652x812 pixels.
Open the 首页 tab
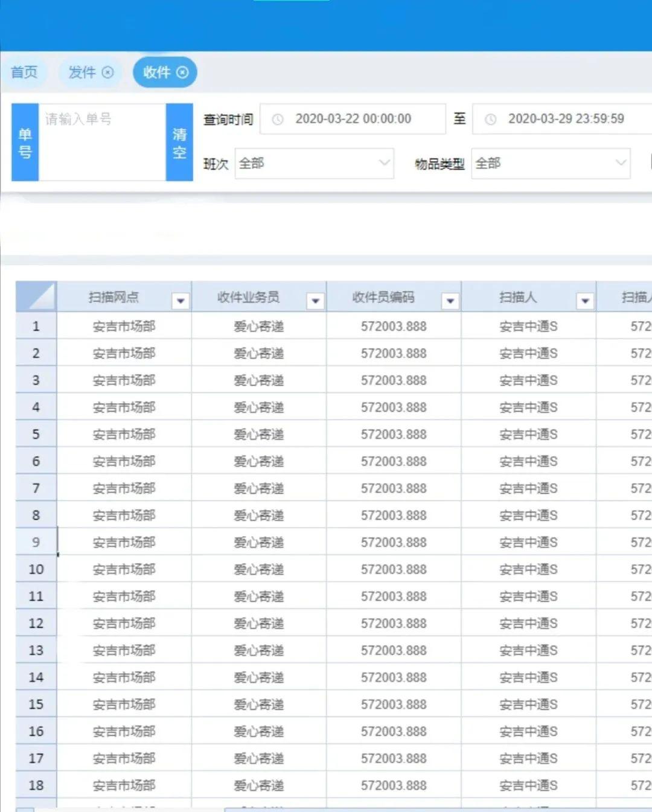pyautogui.click(x=24, y=72)
